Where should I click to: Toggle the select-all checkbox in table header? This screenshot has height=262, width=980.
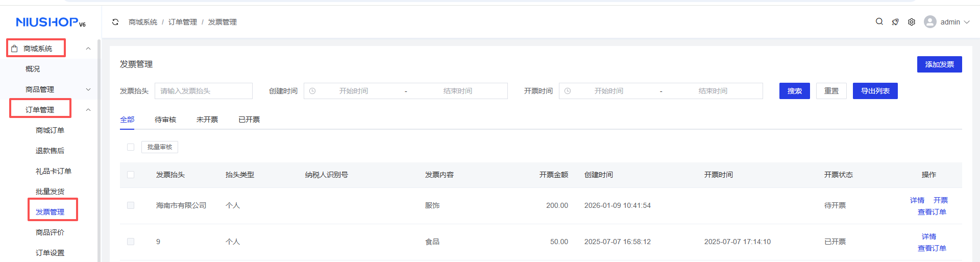pyautogui.click(x=131, y=175)
